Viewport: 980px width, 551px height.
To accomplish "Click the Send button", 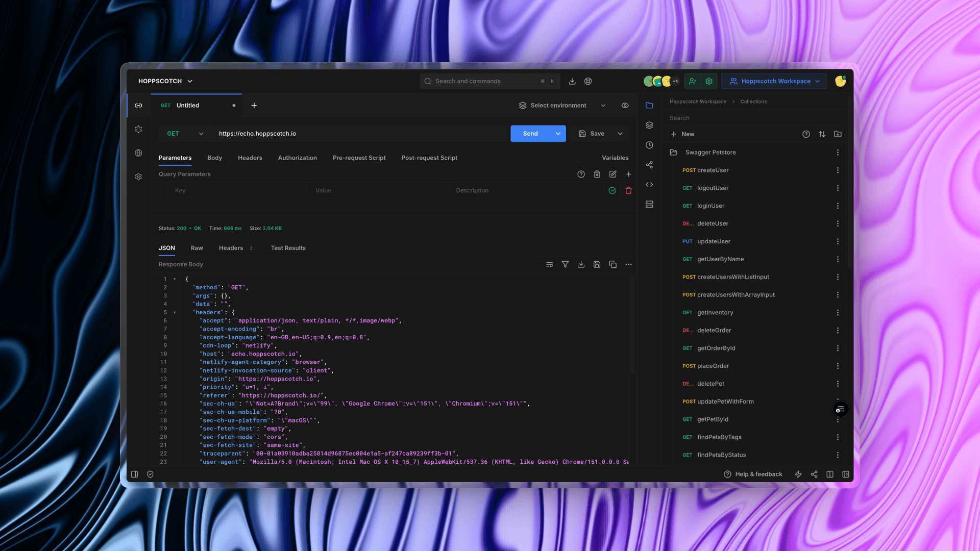I will coord(530,134).
